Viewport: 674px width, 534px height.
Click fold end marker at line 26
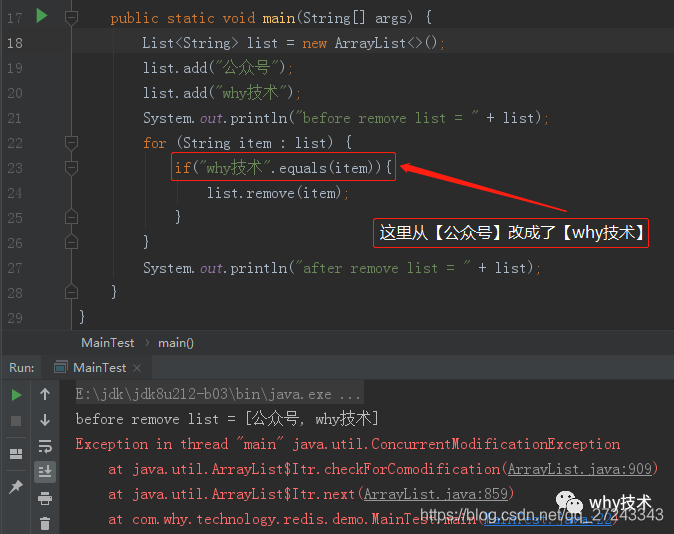pos(71,242)
